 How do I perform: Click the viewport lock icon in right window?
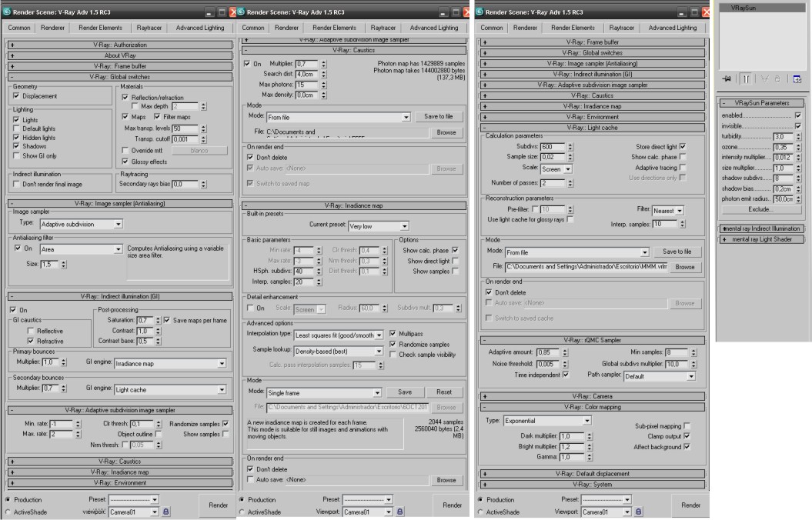(x=639, y=512)
